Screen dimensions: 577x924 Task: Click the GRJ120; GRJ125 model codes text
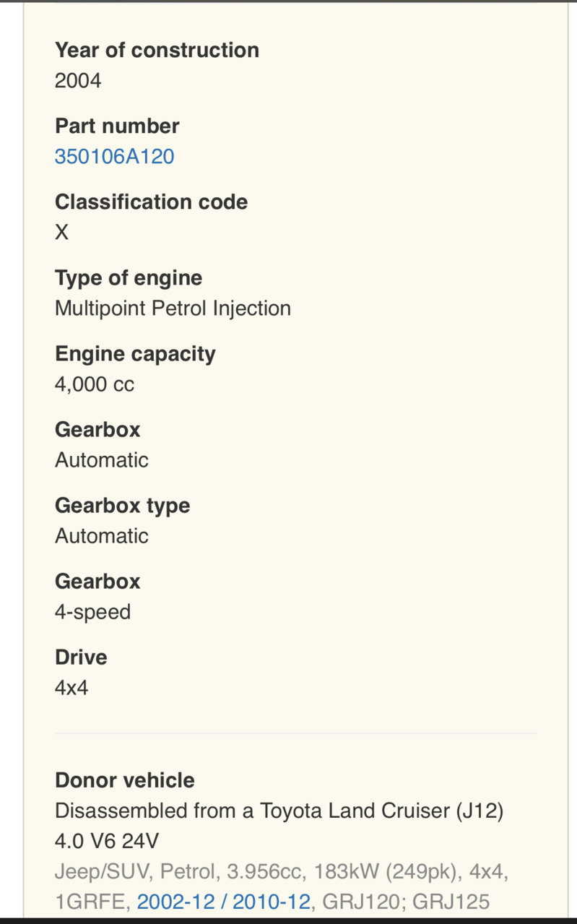pos(406,901)
